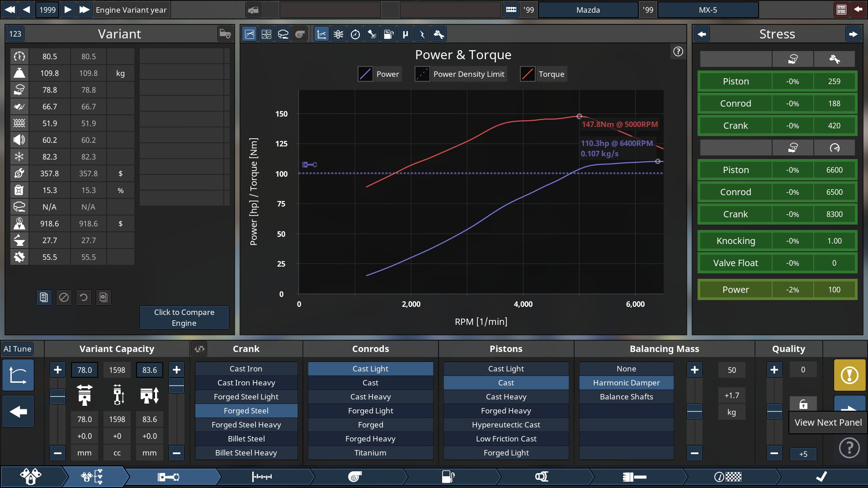Viewport: 868px width, 488px height.
Task: Toggle the quality lock icon
Action: tap(803, 404)
